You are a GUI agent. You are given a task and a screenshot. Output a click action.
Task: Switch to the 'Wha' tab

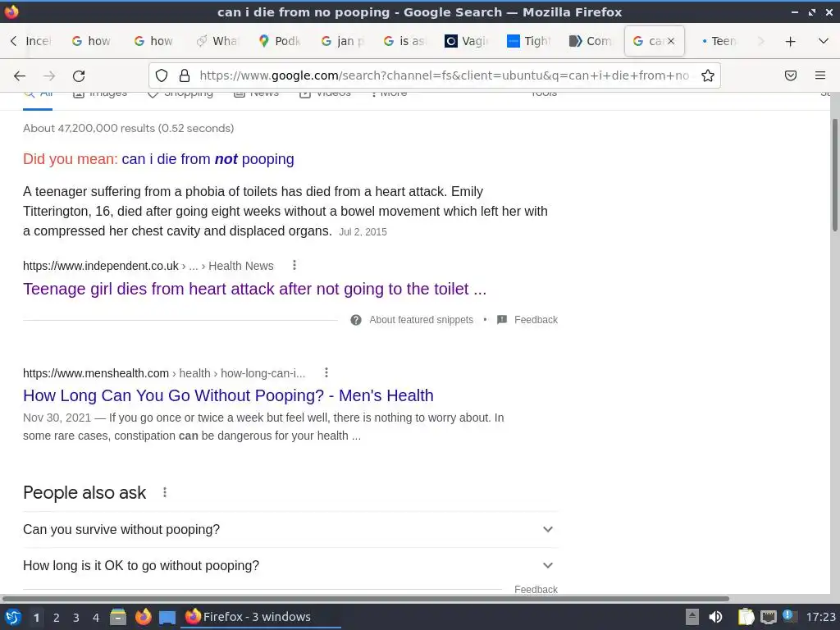pos(217,41)
